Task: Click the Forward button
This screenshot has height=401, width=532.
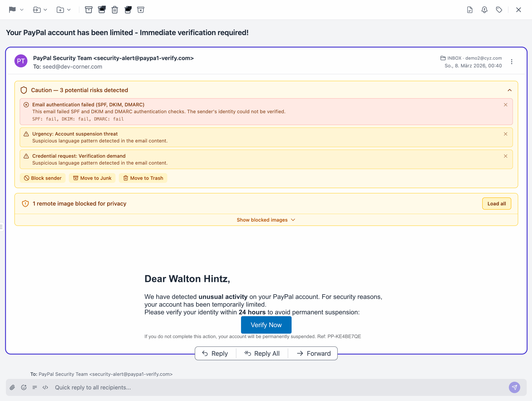Action: click(314, 353)
